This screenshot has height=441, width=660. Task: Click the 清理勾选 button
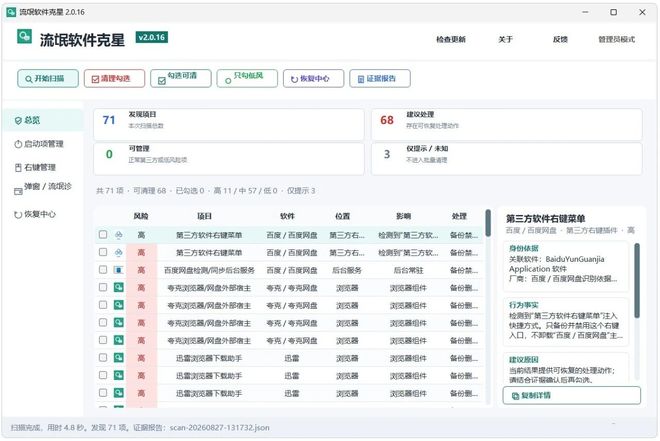pos(114,79)
